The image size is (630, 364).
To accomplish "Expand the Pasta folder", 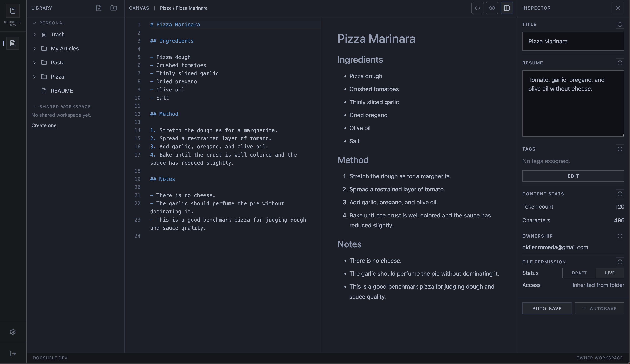I will click(34, 62).
